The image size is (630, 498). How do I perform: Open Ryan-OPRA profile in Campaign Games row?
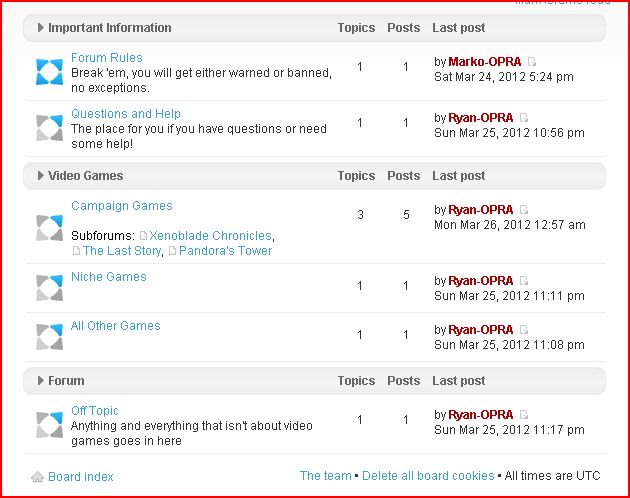(x=481, y=210)
